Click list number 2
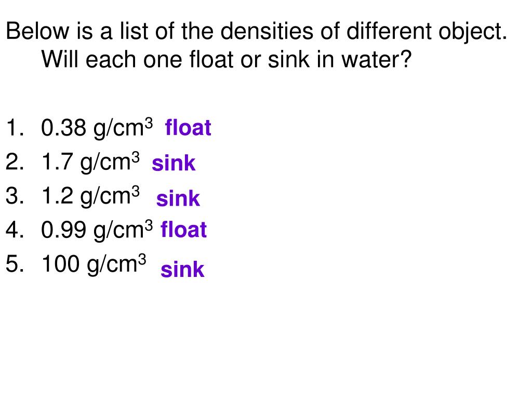The width and height of the screenshot is (532, 399). [x=15, y=162]
